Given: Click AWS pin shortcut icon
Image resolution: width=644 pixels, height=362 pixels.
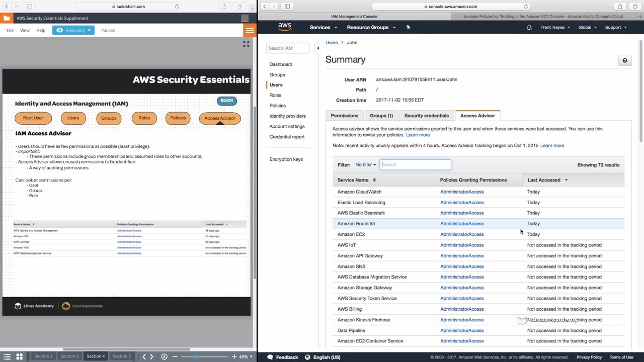Looking at the screenshot, I should click(x=408, y=27).
